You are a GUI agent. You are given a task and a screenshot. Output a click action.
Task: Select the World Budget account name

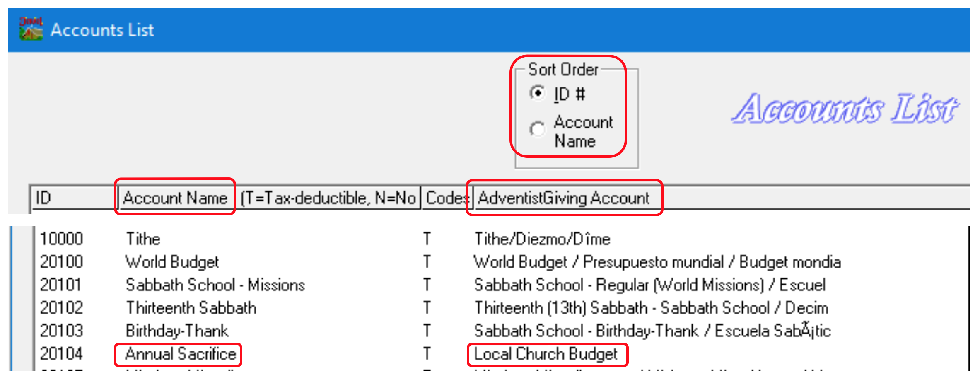coord(172,262)
